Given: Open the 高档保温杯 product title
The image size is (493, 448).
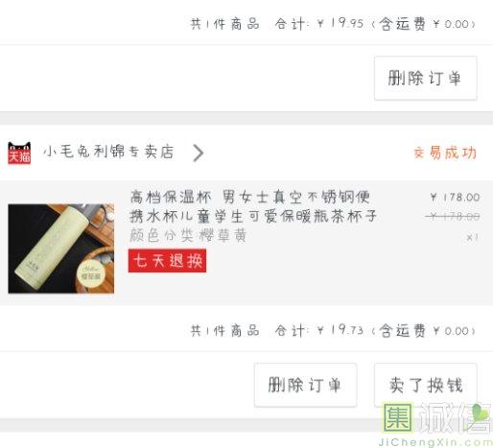Looking at the screenshot, I should click(x=253, y=206).
